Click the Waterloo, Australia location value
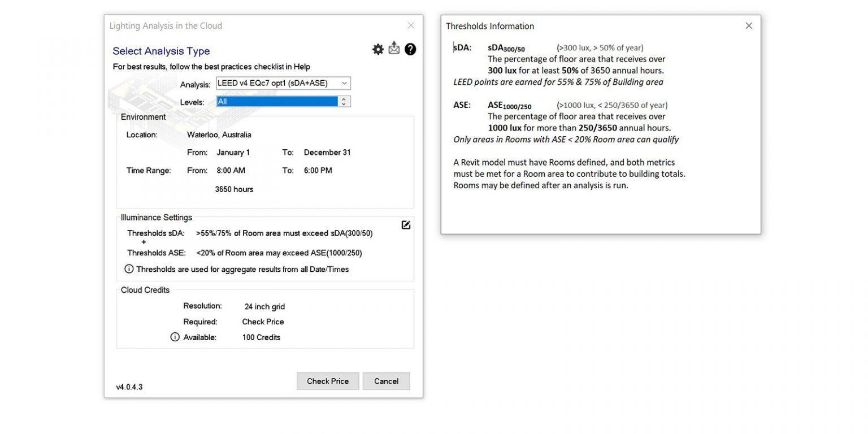The image size is (868, 434). pos(219,135)
